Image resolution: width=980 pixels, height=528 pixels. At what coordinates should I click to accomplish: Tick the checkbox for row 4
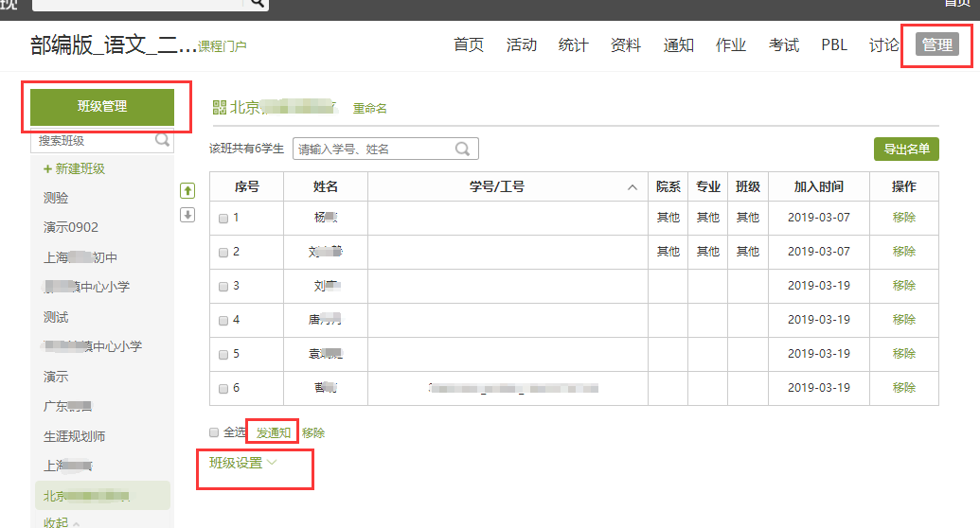pyautogui.click(x=223, y=321)
